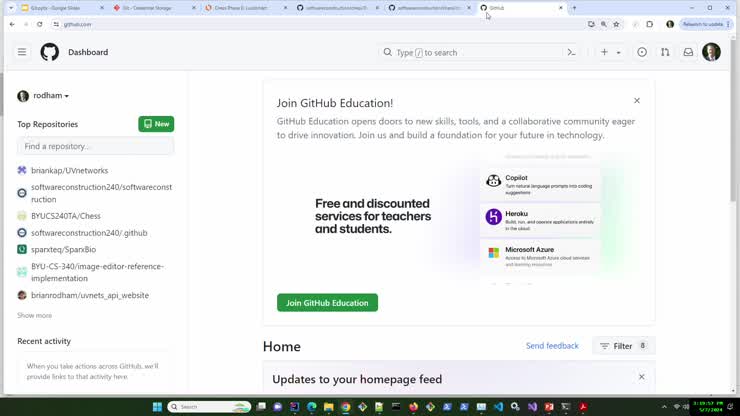The image size is (740, 416).
Task: Dismiss the Join GitHub Education banner
Action: click(637, 101)
